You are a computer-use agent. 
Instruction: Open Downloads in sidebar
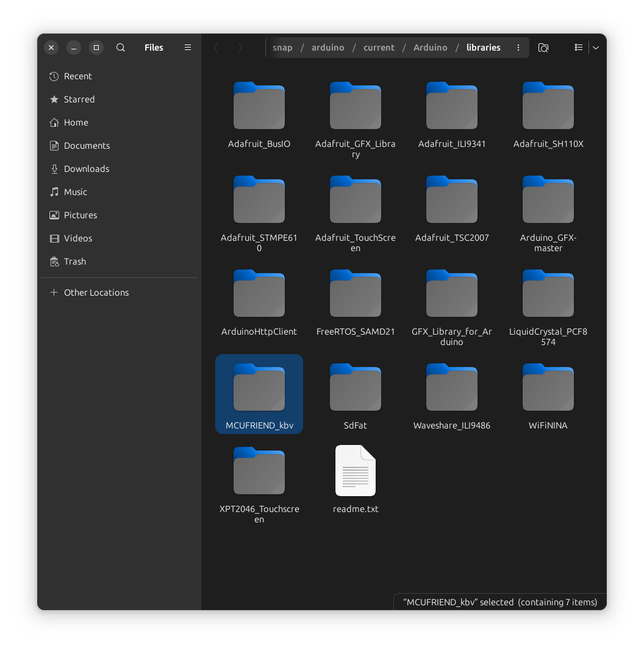[120, 169]
